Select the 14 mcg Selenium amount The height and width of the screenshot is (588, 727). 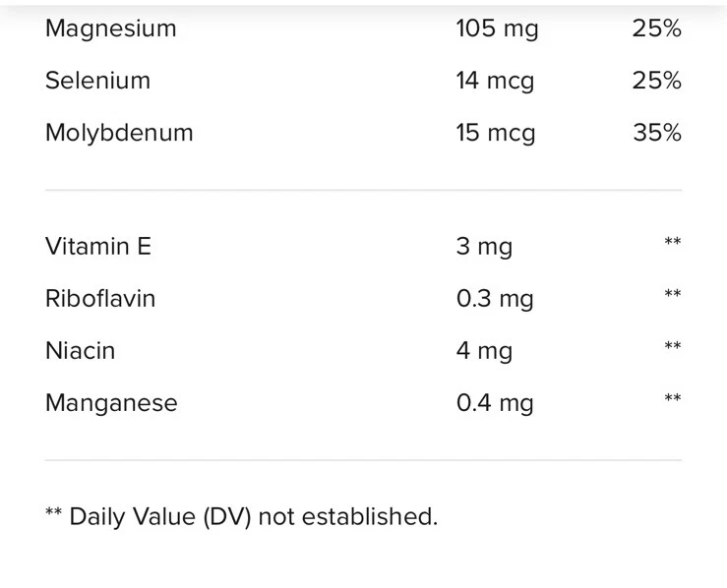point(495,81)
